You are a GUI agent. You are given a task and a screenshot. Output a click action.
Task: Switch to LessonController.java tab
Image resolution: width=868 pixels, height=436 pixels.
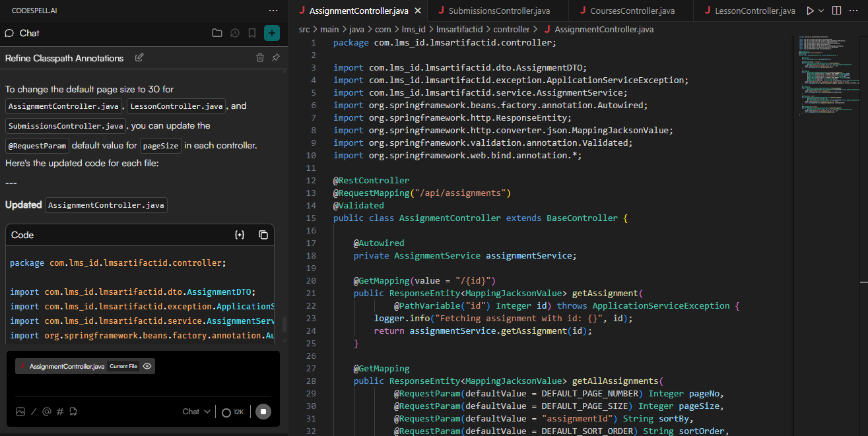755,11
